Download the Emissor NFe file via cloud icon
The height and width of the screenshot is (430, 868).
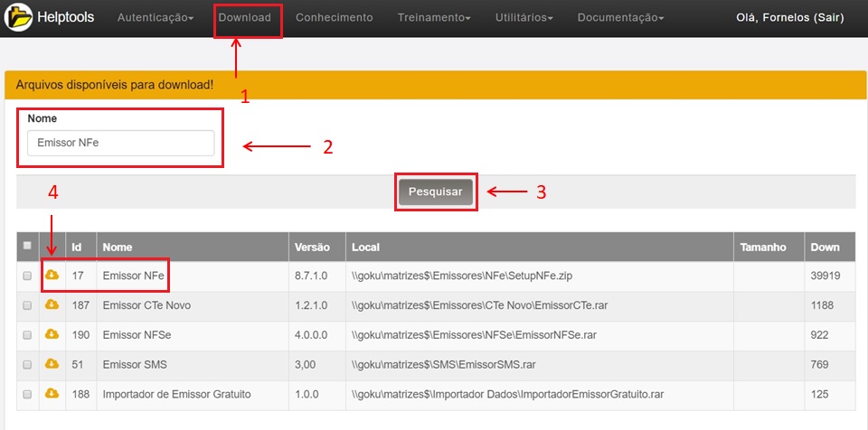(x=52, y=276)
